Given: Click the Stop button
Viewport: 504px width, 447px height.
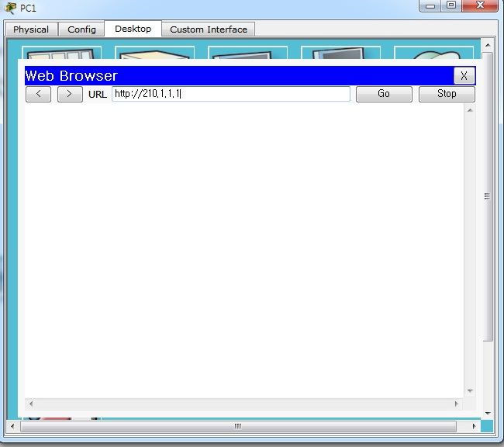Looking at the screenshot, I should (447, 94).
